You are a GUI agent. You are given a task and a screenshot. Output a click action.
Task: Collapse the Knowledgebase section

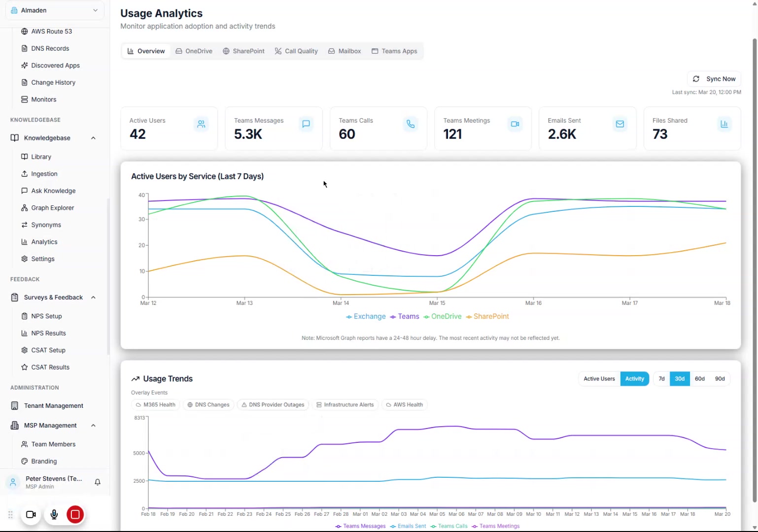pyautogui.click(x=93, y=138)
